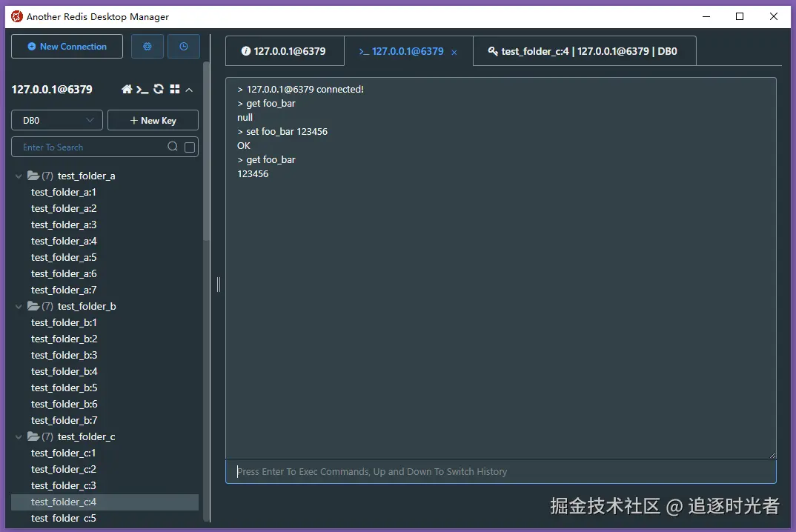Click the '127.0.0.1@6379 connected!' console line
The width and height of the screenshot is (796, 532).
click(x=305, y=90)
